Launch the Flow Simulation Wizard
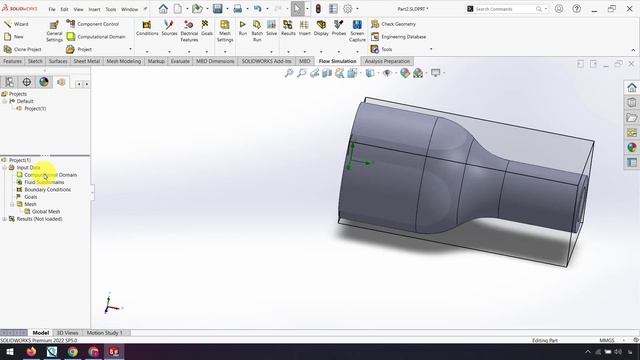This screenshot has height=360, width=640. [16, 24]
